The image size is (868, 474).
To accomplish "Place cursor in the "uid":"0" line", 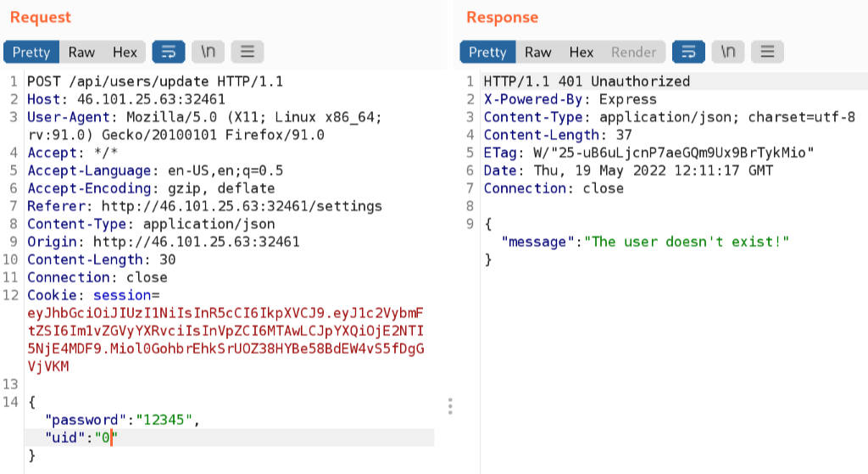I will pyautogui.click(x=230, y=438).
